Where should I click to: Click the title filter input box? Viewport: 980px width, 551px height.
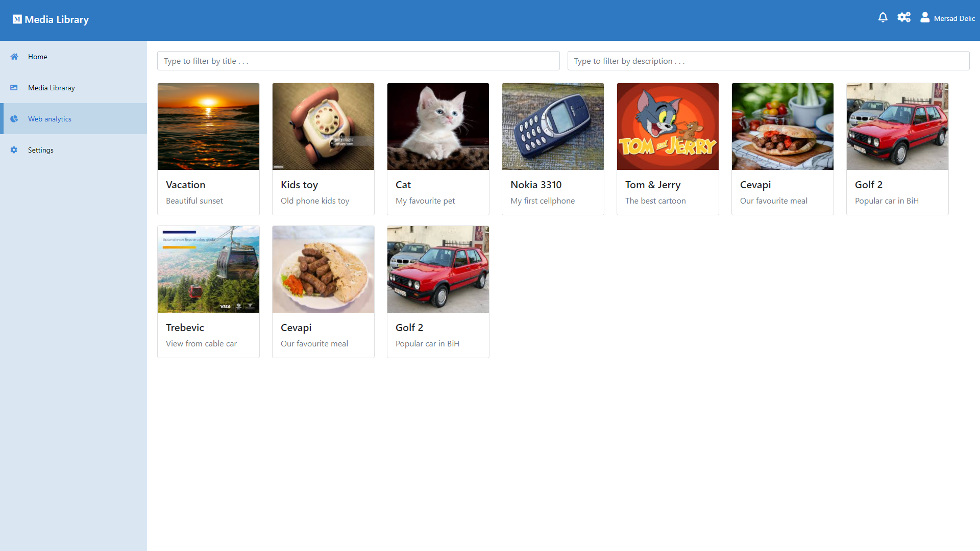point(358,61)
